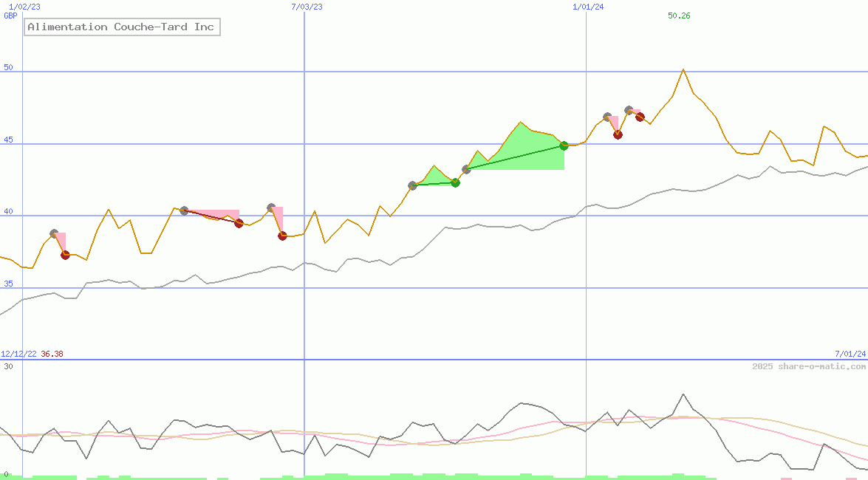
Task: Click red exit dot of first trade after 1/01/24
Action: point(618,134)
